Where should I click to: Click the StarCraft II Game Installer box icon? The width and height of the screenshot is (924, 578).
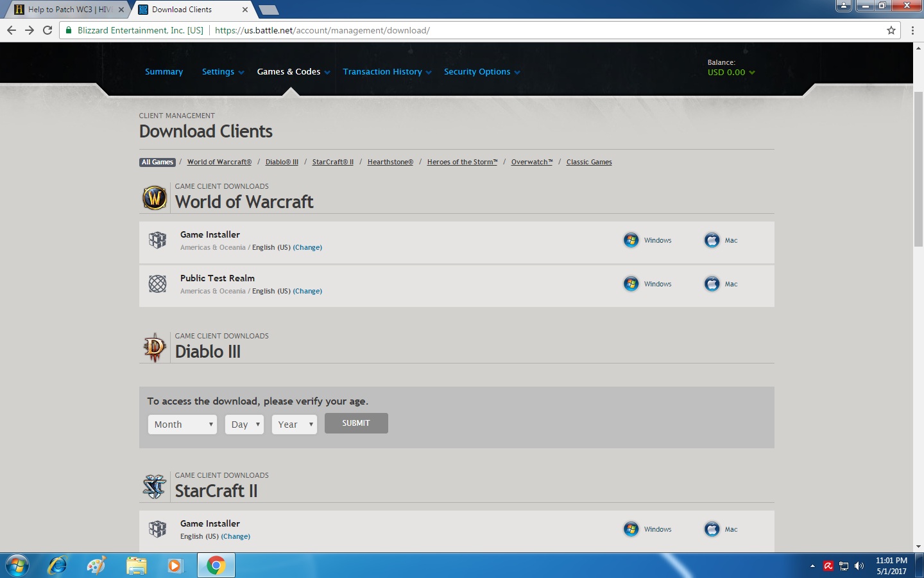click(158, 529)
